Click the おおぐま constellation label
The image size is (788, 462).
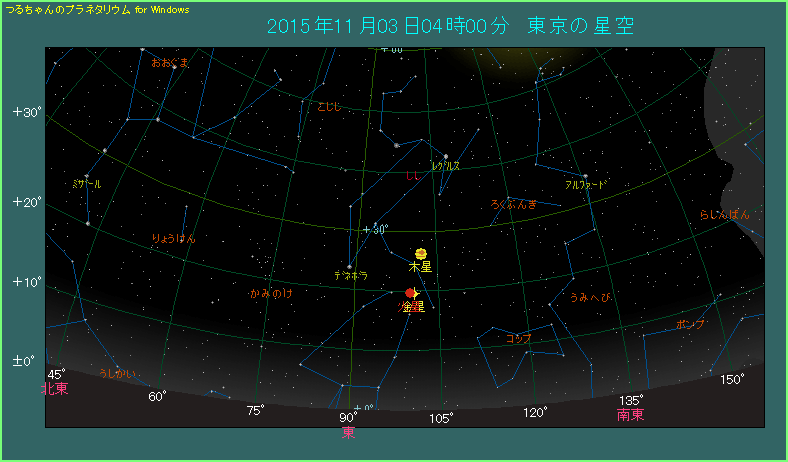pos(170,62)
